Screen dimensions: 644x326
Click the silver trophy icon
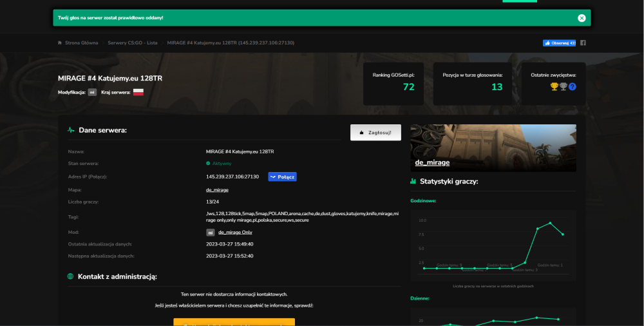click(x=563, y=87)
